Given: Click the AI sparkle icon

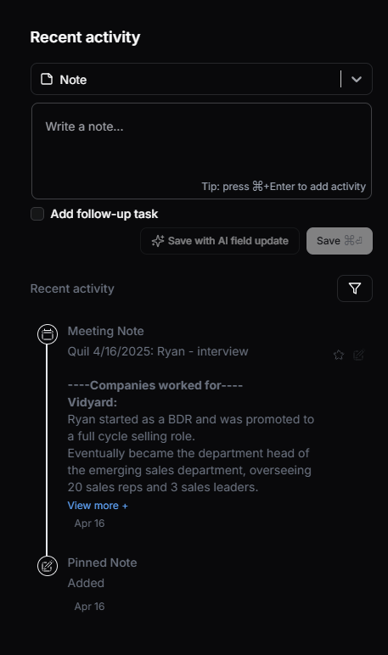Looking at the screenshot, I should pos(157,241).
